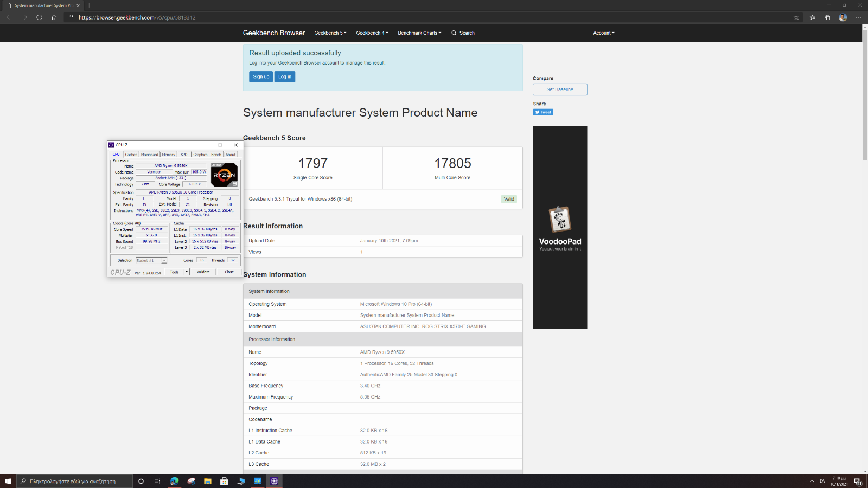Image resolution: width=868 pixels, height=488 pixels.
Task: Switch to Caches tab in CPU-Z
Action: 131,155
